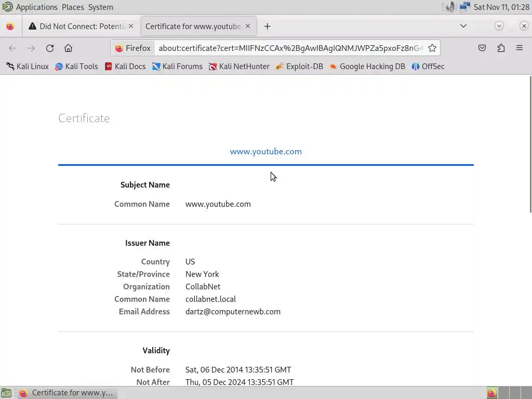The width and height of the screenshot is (532, 399).
Task: Click the subject common name www.youtube.com value
Action: point(218,204)
